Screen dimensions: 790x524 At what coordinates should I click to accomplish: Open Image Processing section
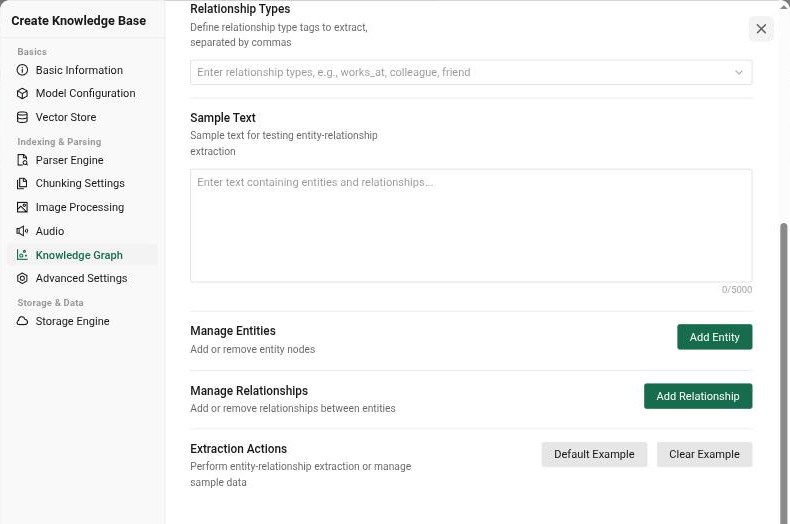pyautogui.click(x=82, y=207)
